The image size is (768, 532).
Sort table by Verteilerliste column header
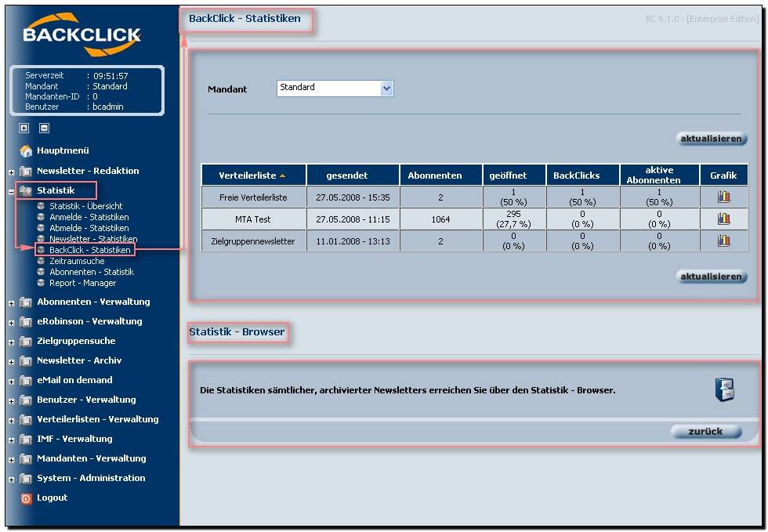(x=254, y=175)
